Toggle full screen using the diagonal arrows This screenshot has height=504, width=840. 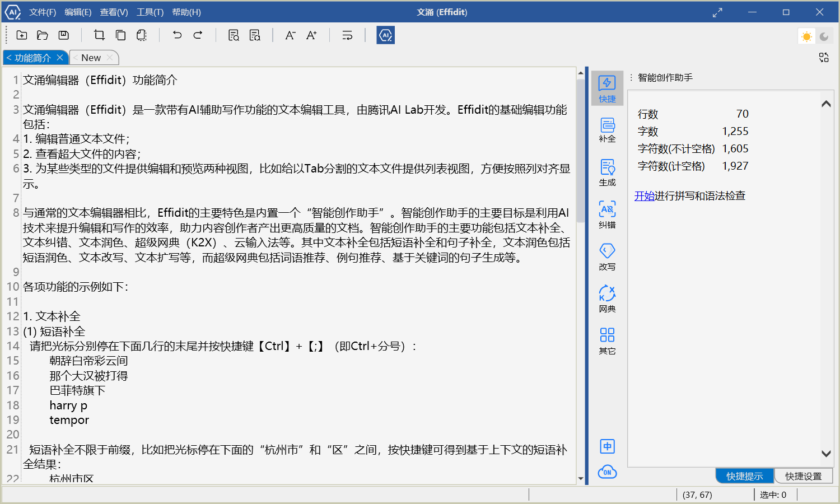[717, 12]
